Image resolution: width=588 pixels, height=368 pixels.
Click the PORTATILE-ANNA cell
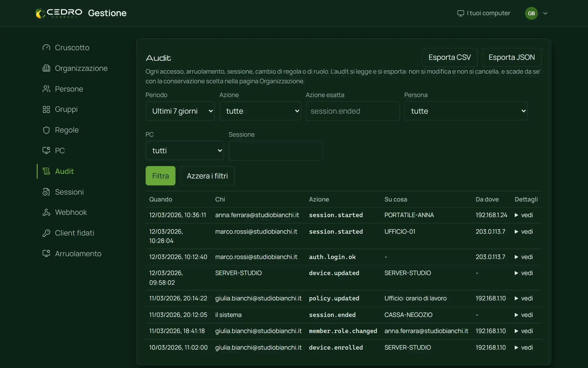pos(409,215)
